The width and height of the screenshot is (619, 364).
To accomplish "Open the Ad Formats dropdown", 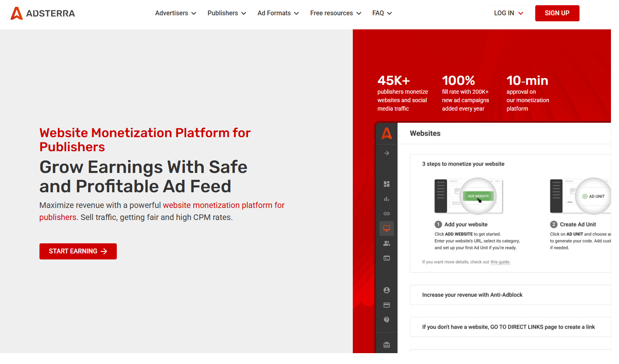I will [x=278, y=13].
